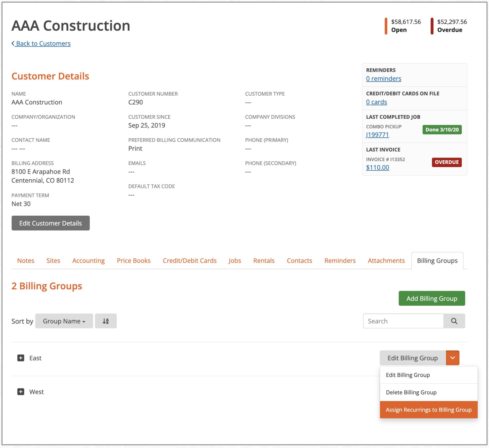Viewport: 489px width, 448px height.
Task: Choose Delete Billing Group from the menu
Action: point(411,392)
